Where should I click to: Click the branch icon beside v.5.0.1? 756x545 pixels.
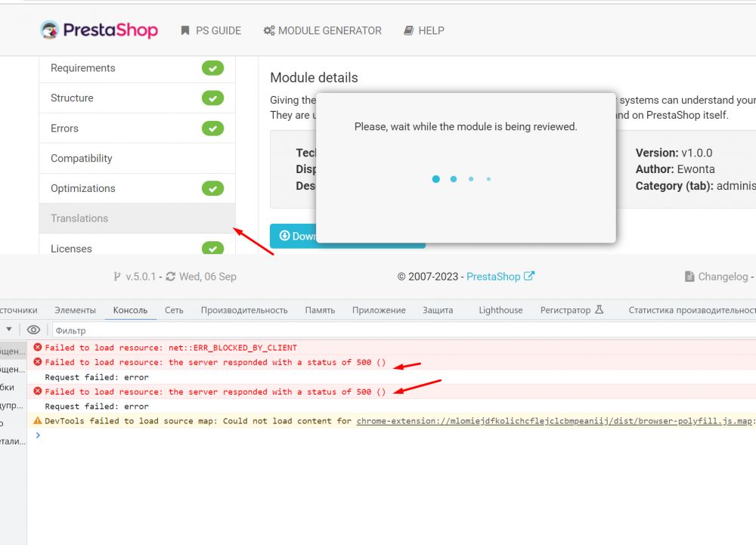(116, 277)
